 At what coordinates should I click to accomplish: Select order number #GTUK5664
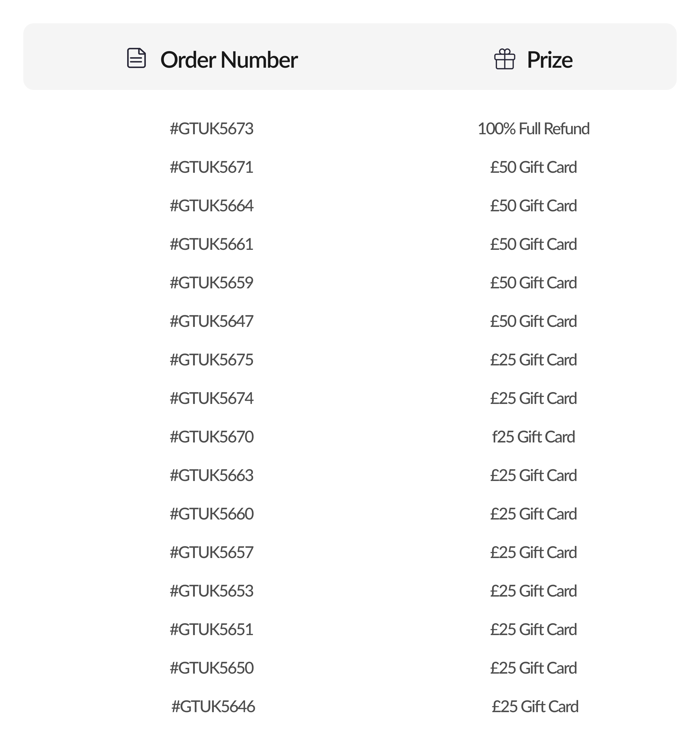(x=212, y=206)
